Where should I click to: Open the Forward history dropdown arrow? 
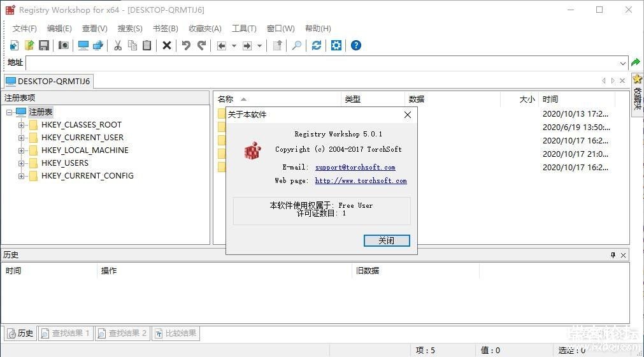259,46
